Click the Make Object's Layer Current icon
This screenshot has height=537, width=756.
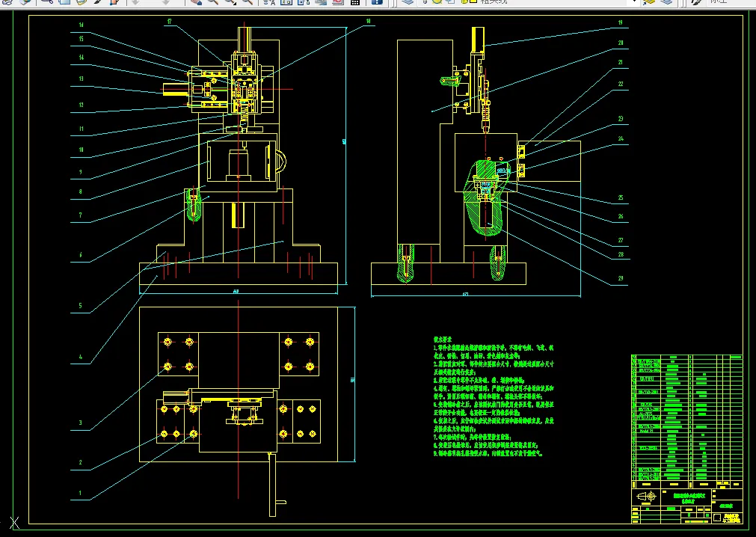click(x=650, y=2)
